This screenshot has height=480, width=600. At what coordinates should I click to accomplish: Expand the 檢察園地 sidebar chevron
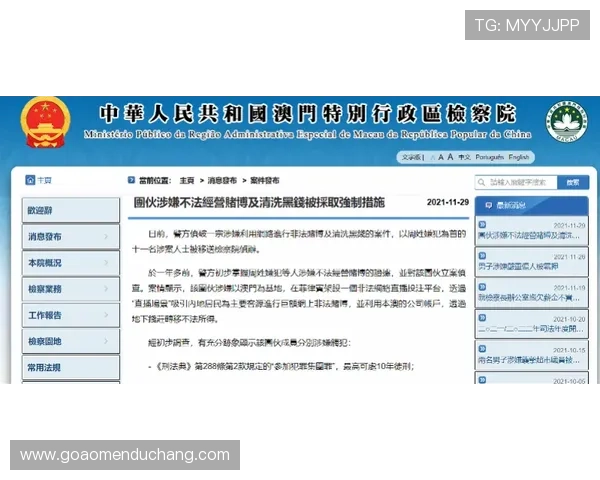(106, 341)
